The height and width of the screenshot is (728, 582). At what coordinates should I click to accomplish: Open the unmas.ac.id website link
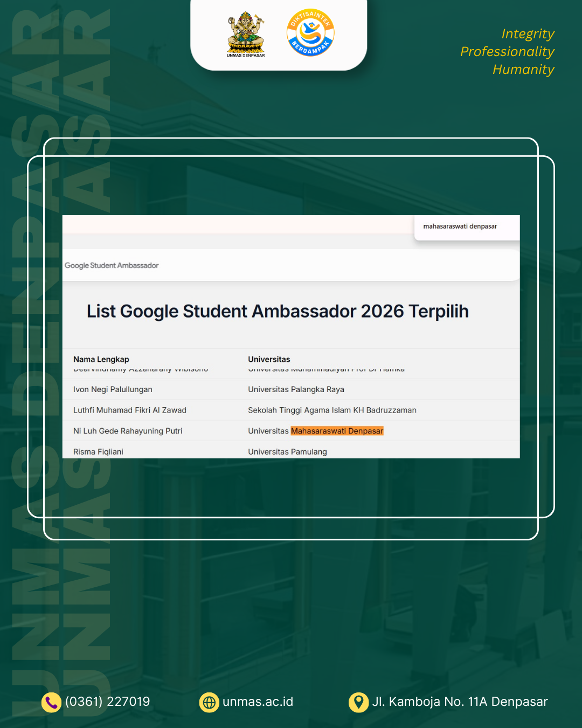coord(258,702)
